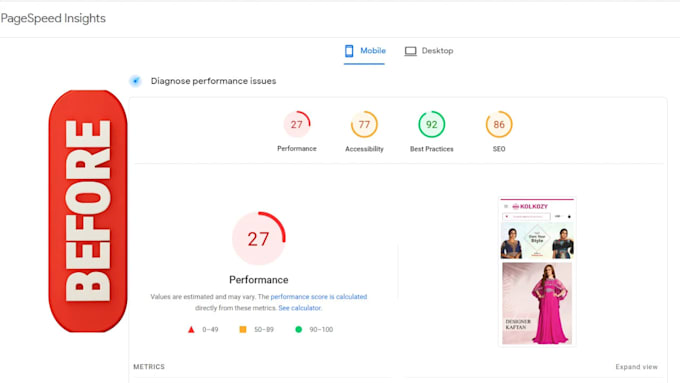Image resolution: width=680 pixels, height=383 pixels.
Task: Select the Performance score gauge 27
Action: 297,124
